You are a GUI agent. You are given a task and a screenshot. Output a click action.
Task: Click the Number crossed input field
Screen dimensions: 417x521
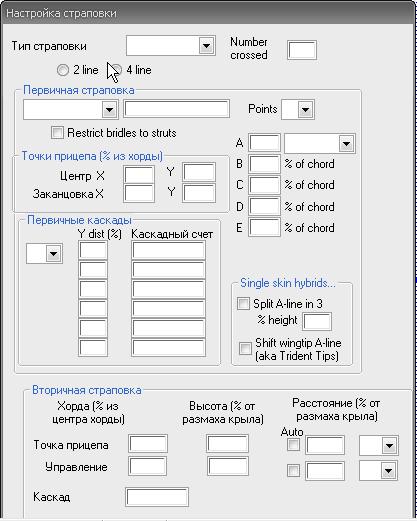point(302,50)
